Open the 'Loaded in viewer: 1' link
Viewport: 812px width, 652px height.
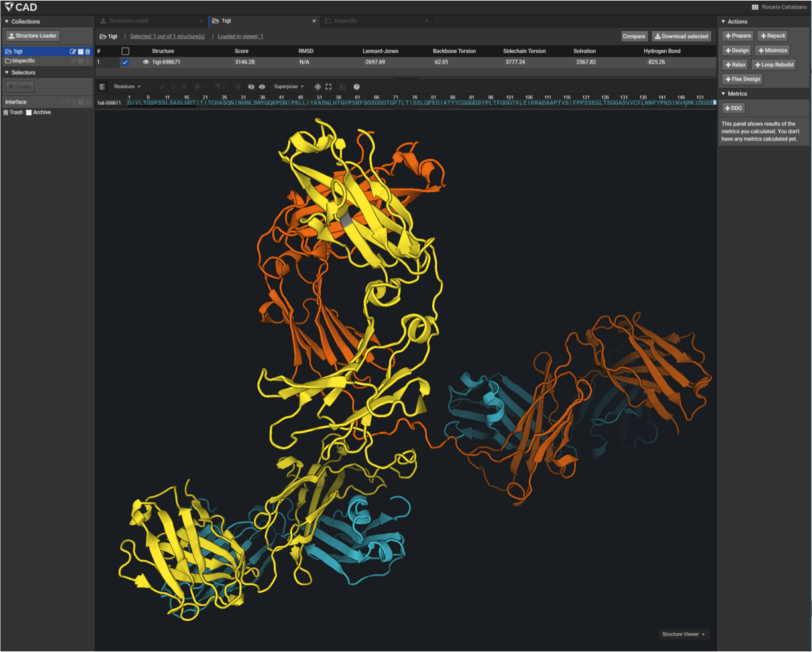click(x=240, y=36)
